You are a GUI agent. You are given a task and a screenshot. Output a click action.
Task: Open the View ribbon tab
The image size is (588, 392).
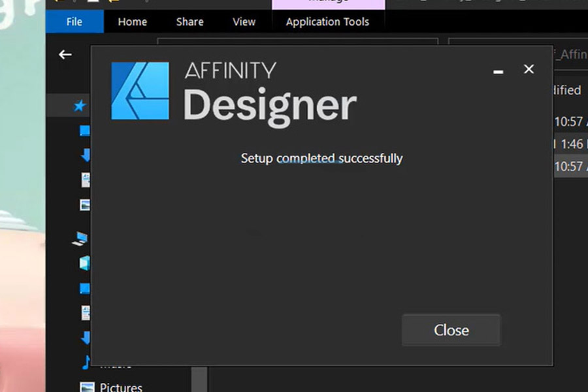coord(244,22)
